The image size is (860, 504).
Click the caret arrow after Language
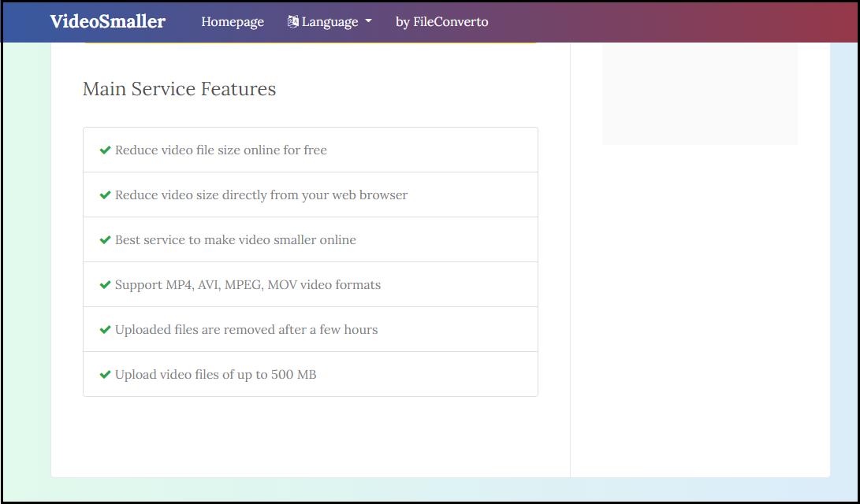click(368, 22)
